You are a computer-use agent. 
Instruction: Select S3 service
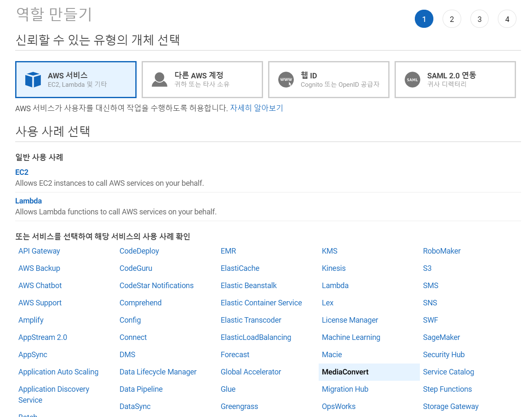click(427, 268)
